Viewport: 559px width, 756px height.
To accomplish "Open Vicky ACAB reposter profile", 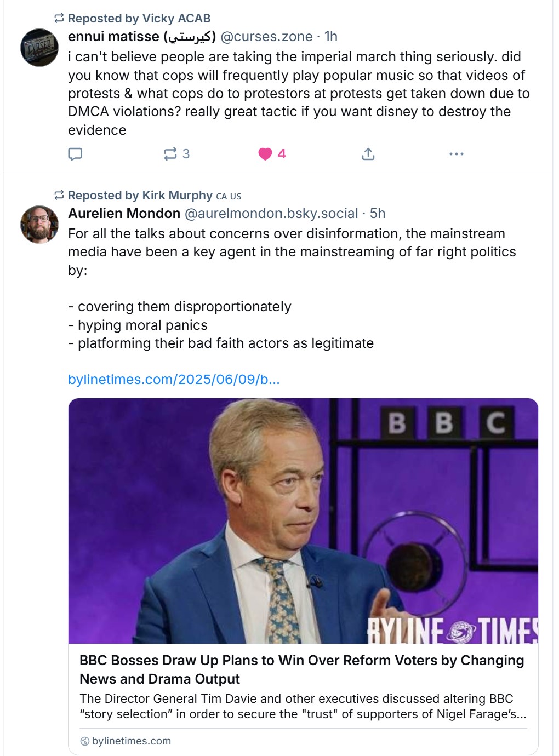I will point(176,19).
